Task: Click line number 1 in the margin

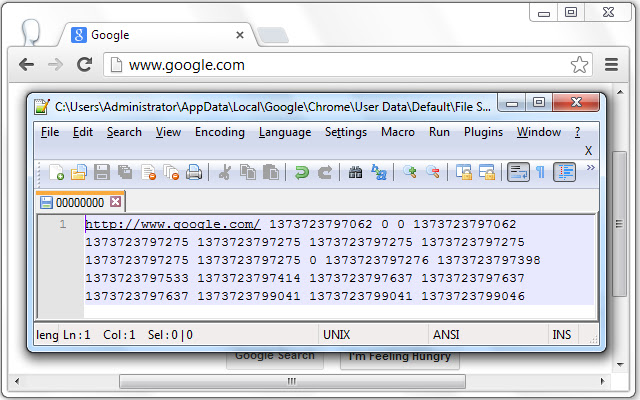Action: (62, 224)
